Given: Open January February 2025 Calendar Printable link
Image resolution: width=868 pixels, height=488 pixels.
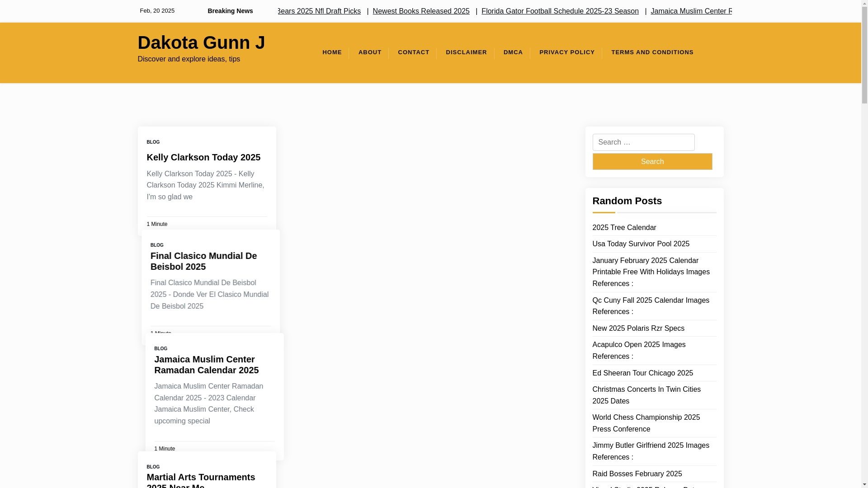Looking at the screenshot, I should tap(651, 272).
